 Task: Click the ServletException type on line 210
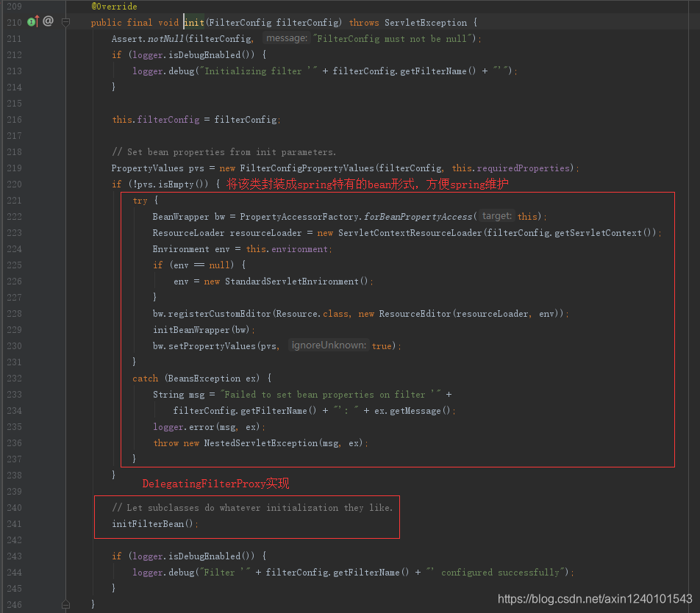click(426, 22)
